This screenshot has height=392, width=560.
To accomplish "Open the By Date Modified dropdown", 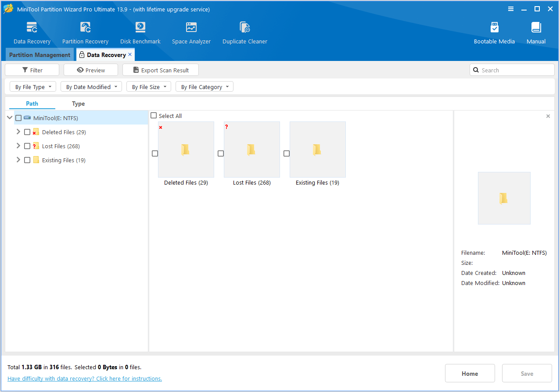I will point(91,87).
